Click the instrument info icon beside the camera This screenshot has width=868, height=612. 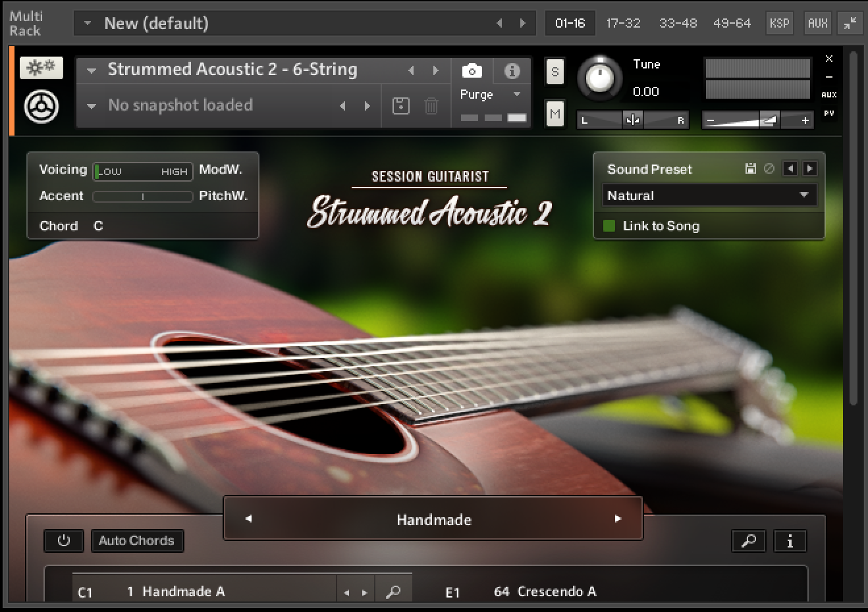[x=512, y=70]
